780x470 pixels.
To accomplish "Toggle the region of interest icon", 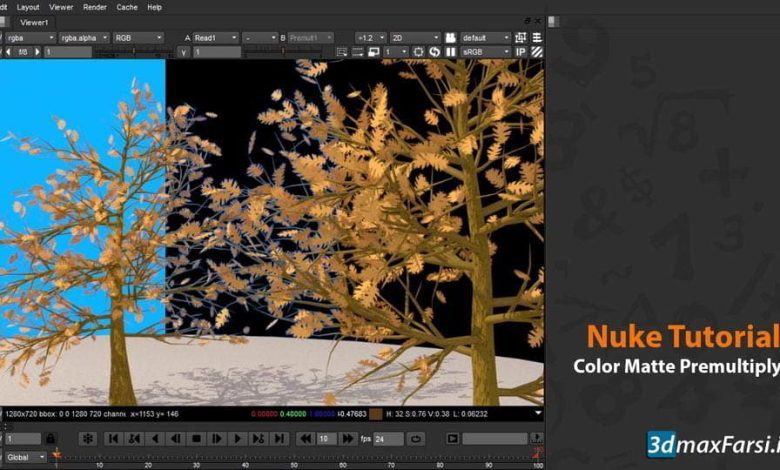I will coord(341,52).
